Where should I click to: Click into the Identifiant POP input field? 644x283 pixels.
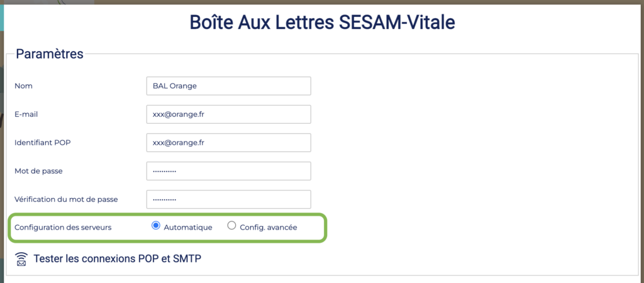[x=228, y=143]
